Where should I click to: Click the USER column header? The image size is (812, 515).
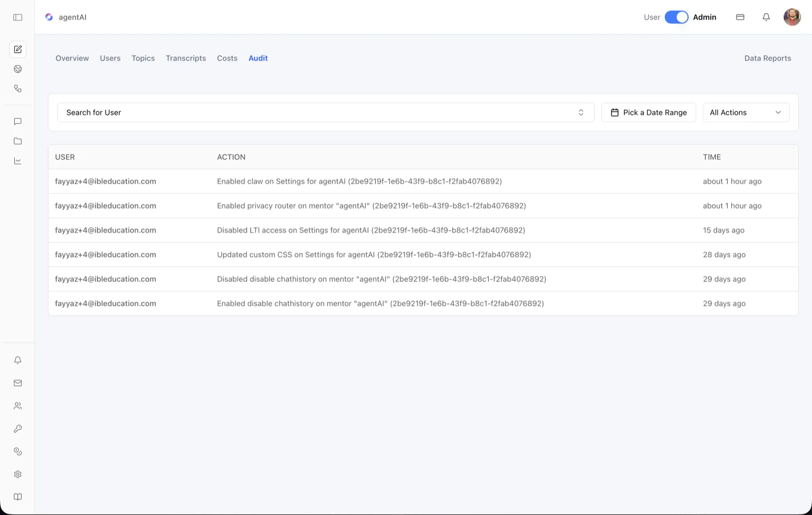point(65,157)
